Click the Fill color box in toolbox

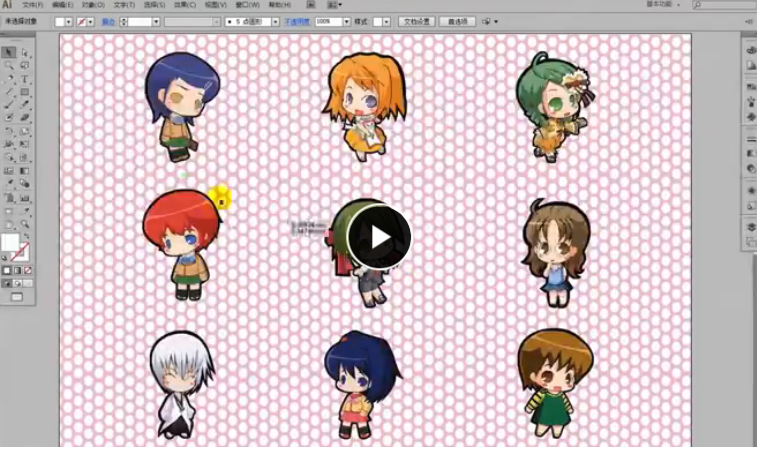10,242
